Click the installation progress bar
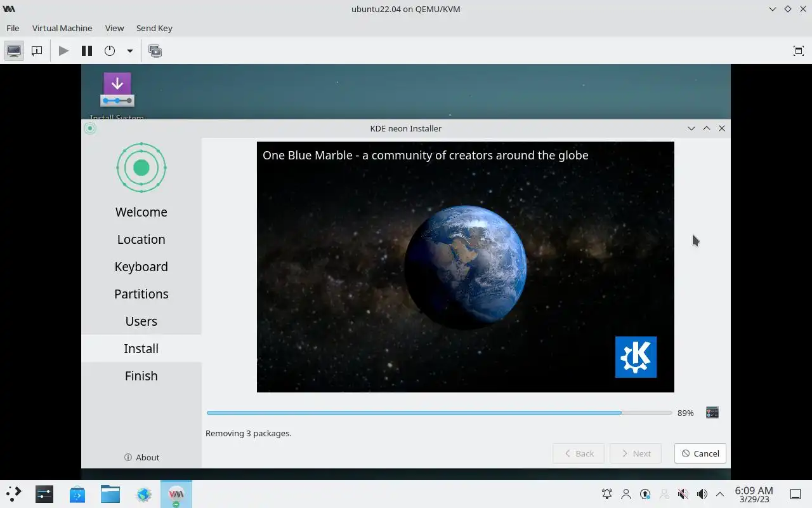 [x=439, y=413]
